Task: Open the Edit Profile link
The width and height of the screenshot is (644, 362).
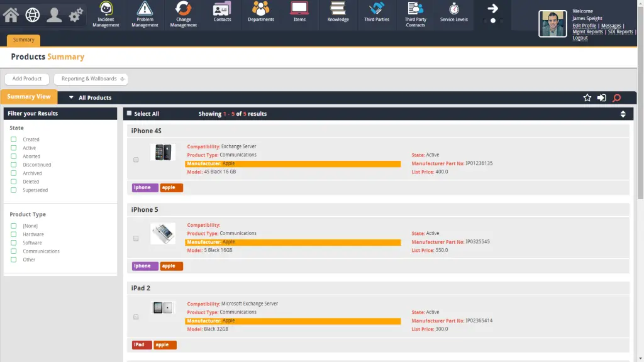Action: (584, 25)
